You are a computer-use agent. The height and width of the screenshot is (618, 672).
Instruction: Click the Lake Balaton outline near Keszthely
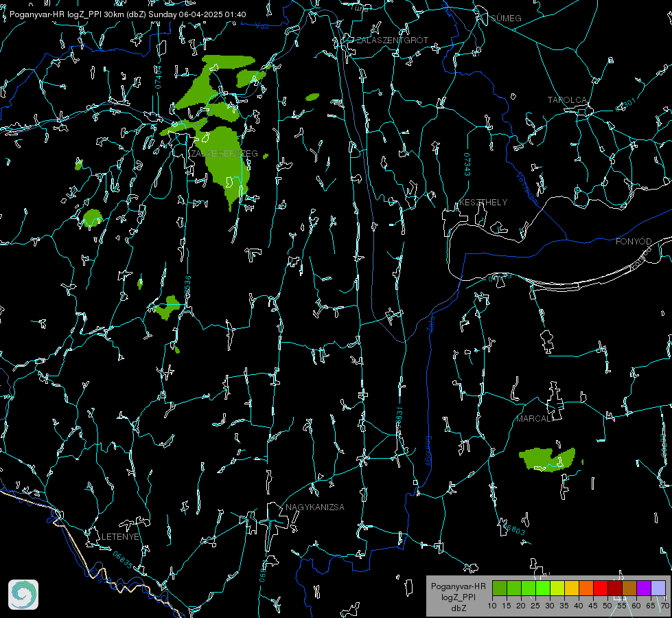[449, 254]
